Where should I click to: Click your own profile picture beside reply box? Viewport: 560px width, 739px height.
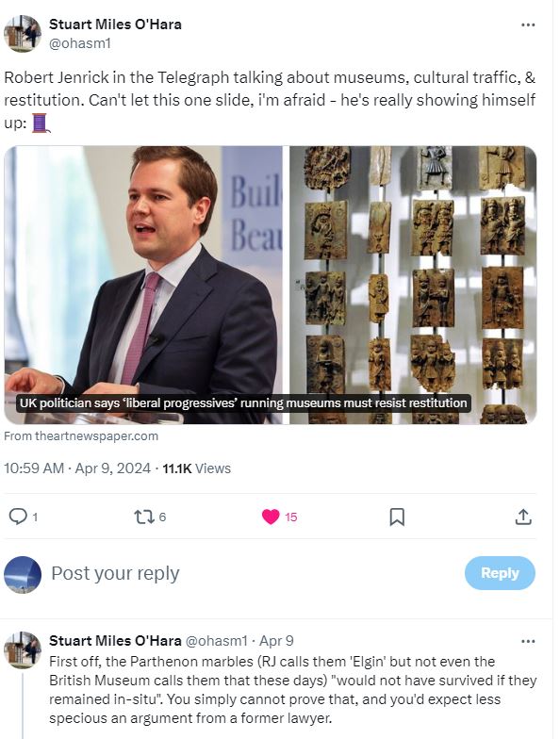[x=23, y=574]
